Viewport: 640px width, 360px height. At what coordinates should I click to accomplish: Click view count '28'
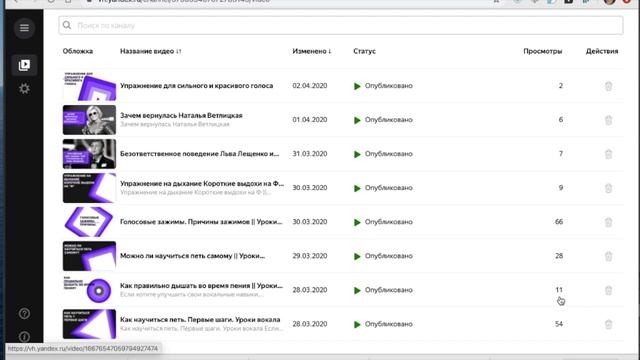(559, 256)
